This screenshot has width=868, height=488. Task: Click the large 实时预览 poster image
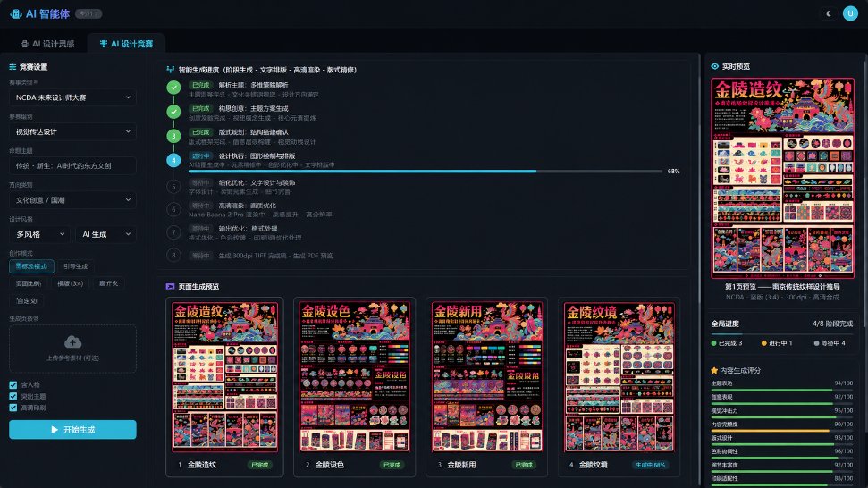click(x=783, y=178)
